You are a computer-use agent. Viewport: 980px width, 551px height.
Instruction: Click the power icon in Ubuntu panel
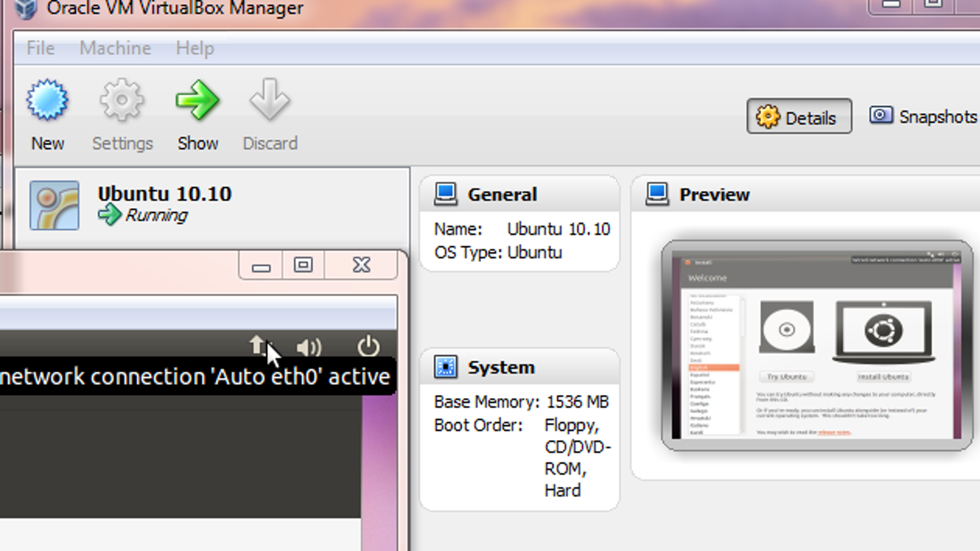[x=368, y=346]
